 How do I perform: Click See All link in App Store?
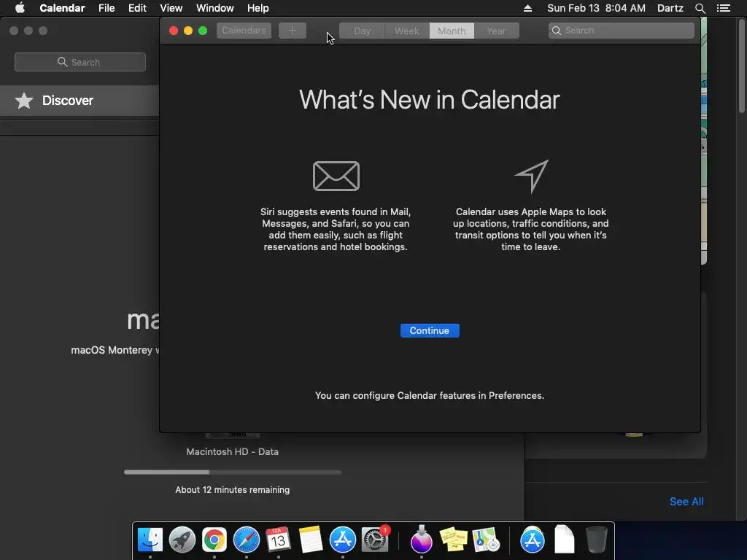point(686,502)
